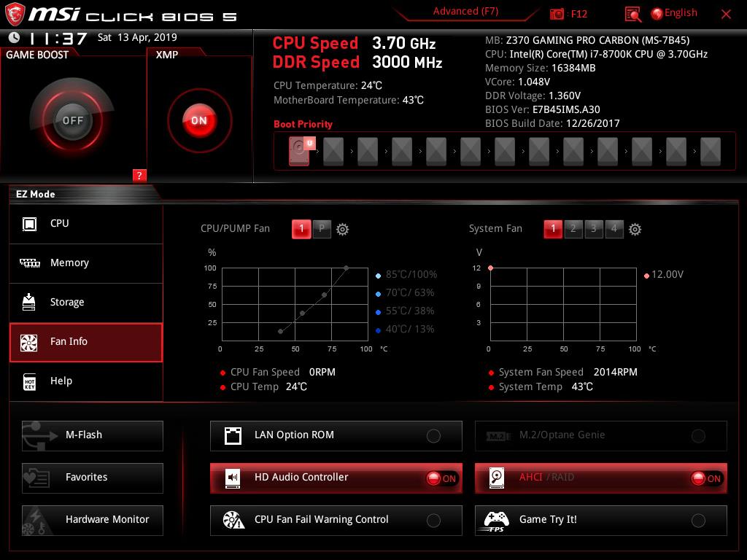Open the Help hotkey section
747x560 pixels.
click(86, 381)
